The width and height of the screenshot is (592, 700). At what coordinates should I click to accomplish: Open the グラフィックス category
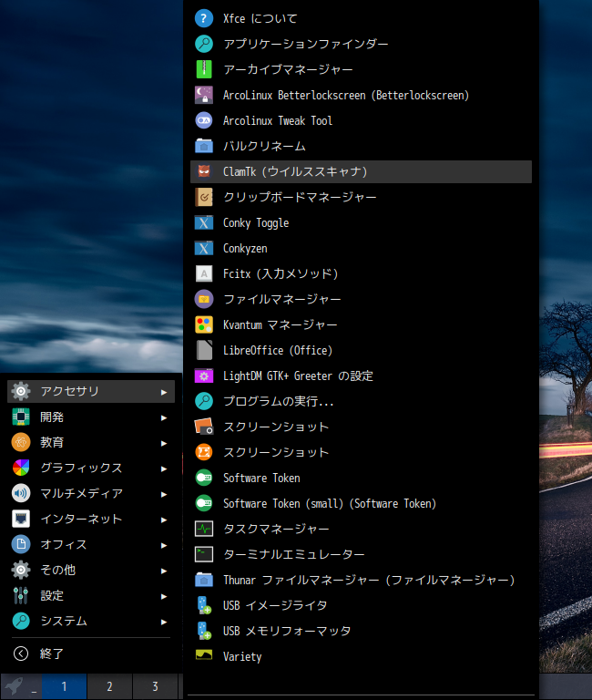tap(91, 468)
